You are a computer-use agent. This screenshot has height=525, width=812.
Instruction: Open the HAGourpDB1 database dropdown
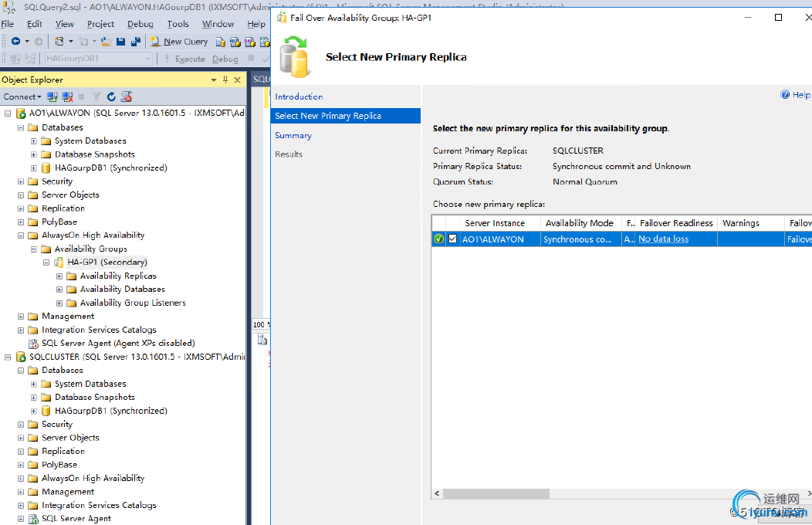tap(147, 59)
